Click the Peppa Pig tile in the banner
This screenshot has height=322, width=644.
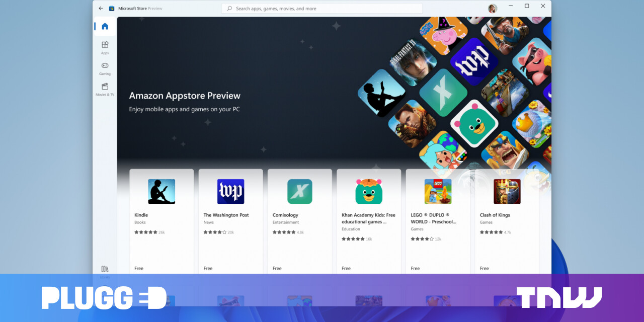[443, 35]
